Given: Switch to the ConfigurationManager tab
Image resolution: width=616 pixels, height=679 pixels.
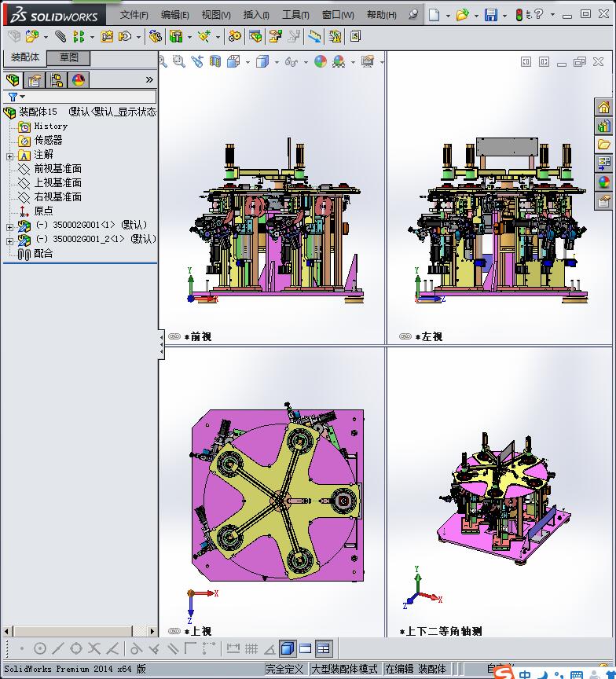Looking at the screenshot, I should click(57, 80).
